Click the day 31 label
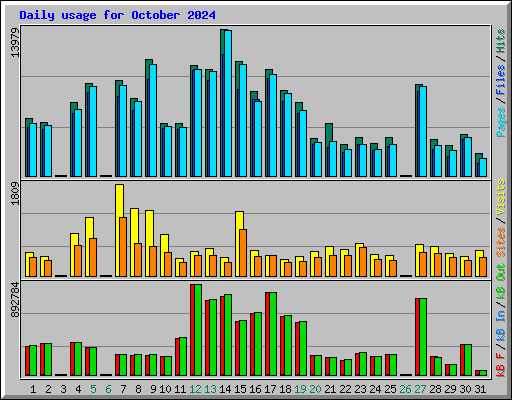 point(480,389)
